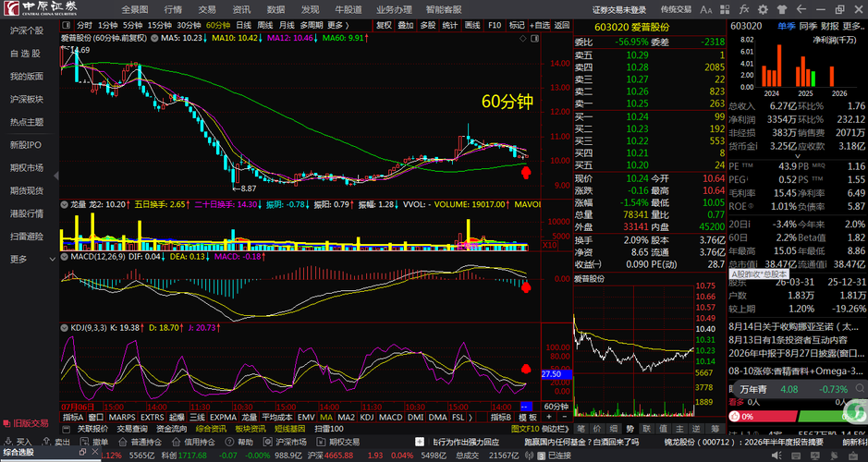Pop out the 综合选股 panel
The image size is (868, 462).
click(x=82, y=452)
